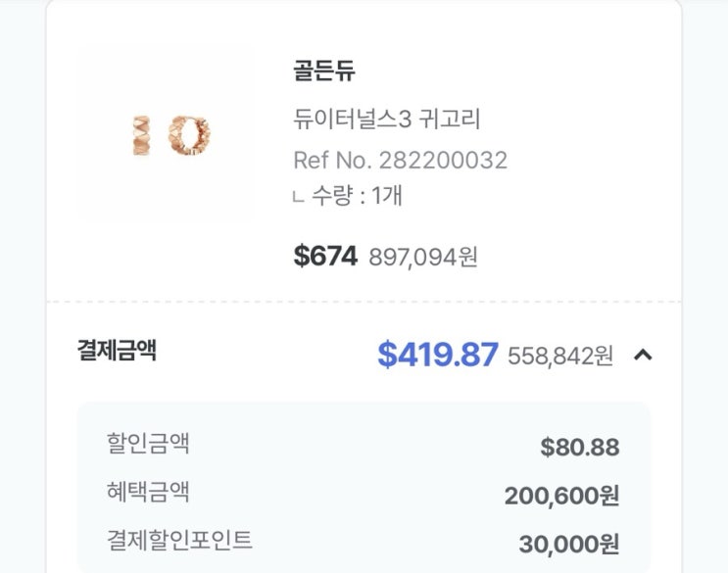The width and height of the screenshot is (728, 573).
Task: Click the 결제금액 section label
Action: [117, 351]
